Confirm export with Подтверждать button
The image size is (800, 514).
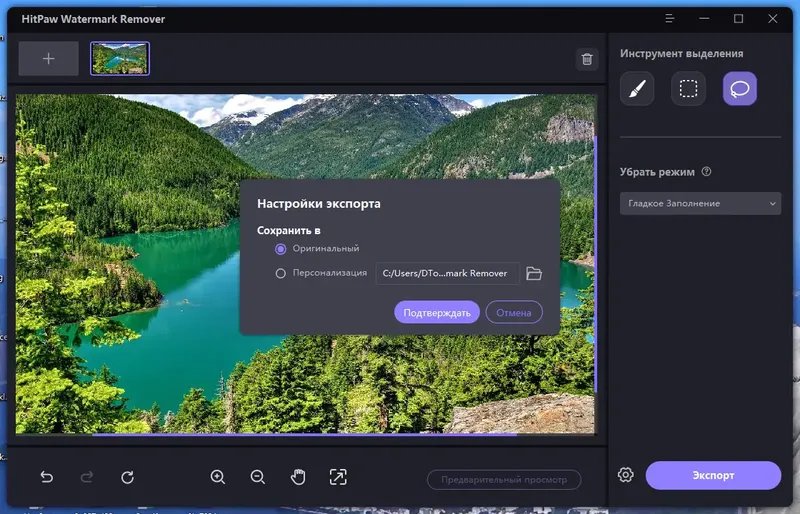[437, 312]
